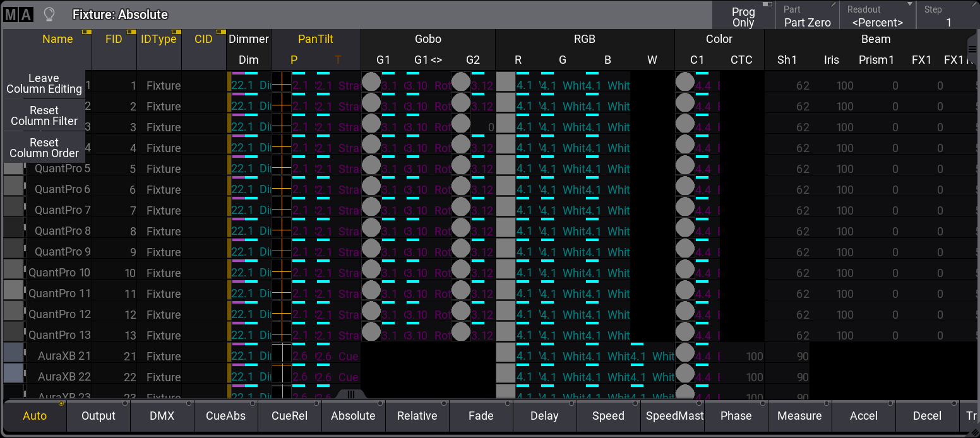The width and height of the screenshot is (980, 438).
Task: Switch to the Fade layer tab
Action: point(481,416)
